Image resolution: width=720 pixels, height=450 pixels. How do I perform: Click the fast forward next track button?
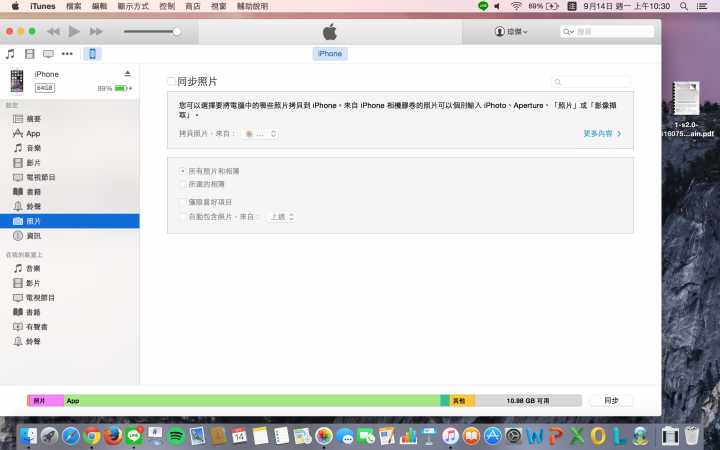coord(96,31)
